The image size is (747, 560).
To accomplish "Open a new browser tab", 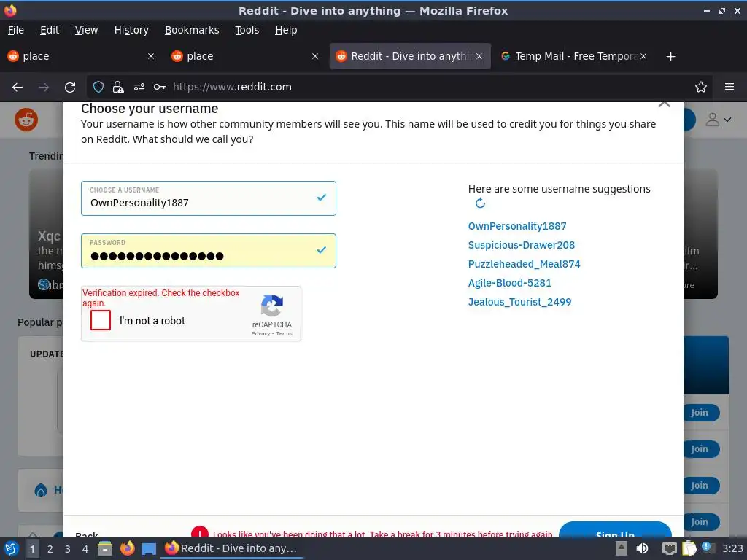I will pyautogui.click(x=671, y=57).
